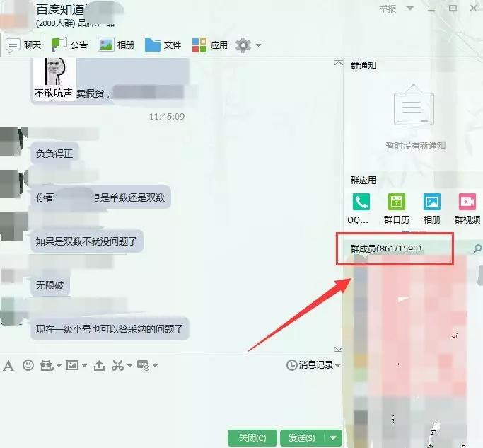
Task: Open the 公告 announcements tab
Action: pos(69,45)
